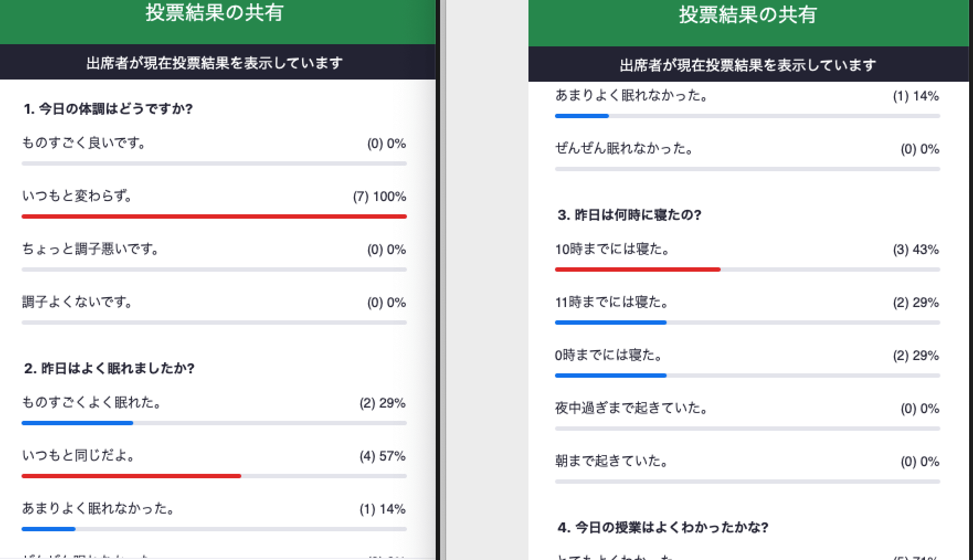Click the left 投票結果の共有 header
The image size is (973, 560).
coord(214,13)
